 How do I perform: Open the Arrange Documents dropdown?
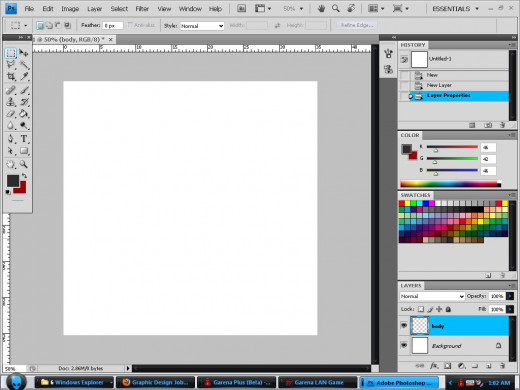(x=376, y=9)
